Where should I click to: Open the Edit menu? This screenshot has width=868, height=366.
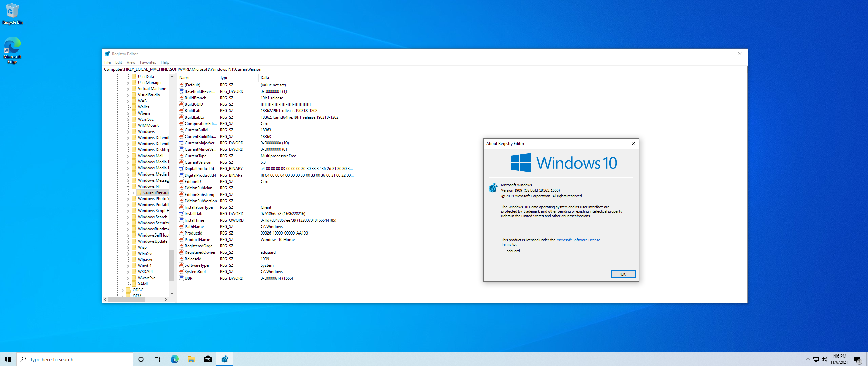119,62
